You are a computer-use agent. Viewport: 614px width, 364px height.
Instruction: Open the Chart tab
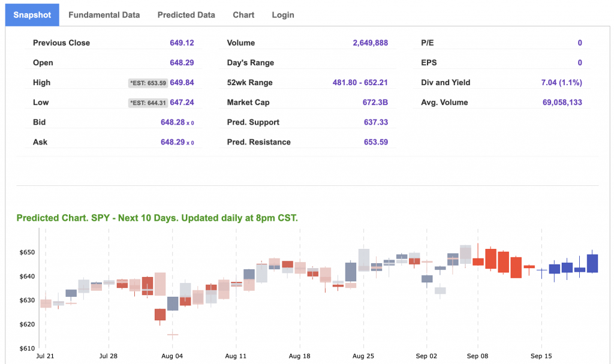pyautogui.click(x=243, y=15)
